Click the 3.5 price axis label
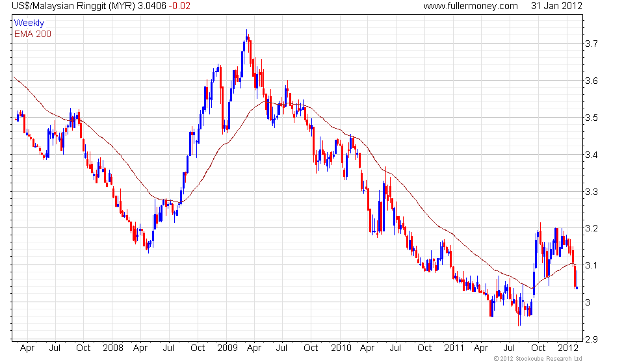 tap(591, 118)
